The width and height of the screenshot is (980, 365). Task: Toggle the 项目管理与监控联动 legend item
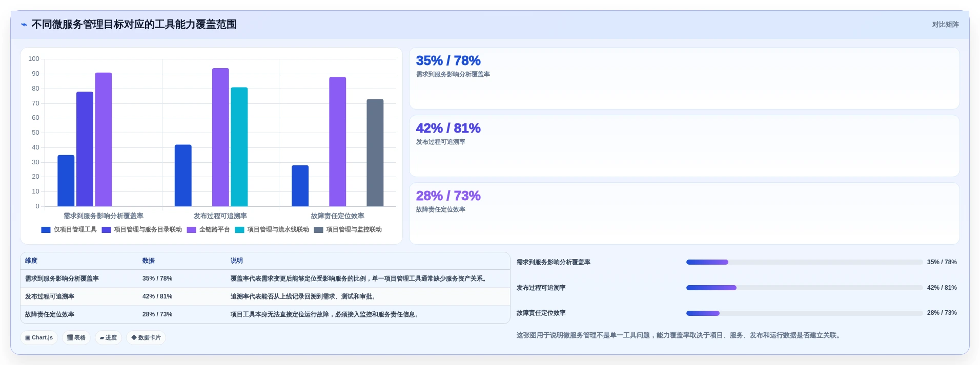point(348,230)
